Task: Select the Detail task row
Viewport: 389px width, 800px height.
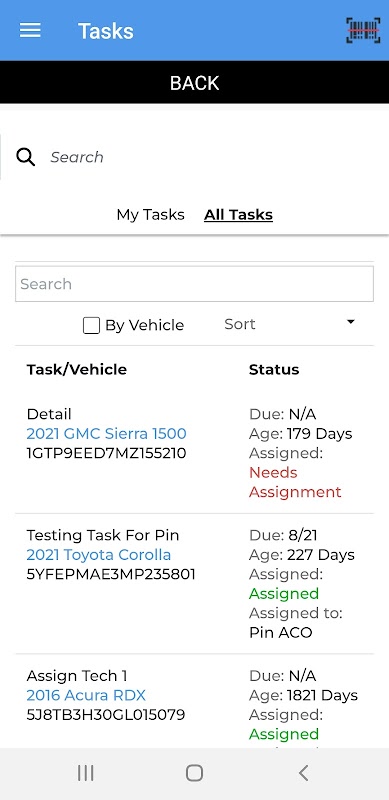Action: pyautogui.click(x=194, y=453)
